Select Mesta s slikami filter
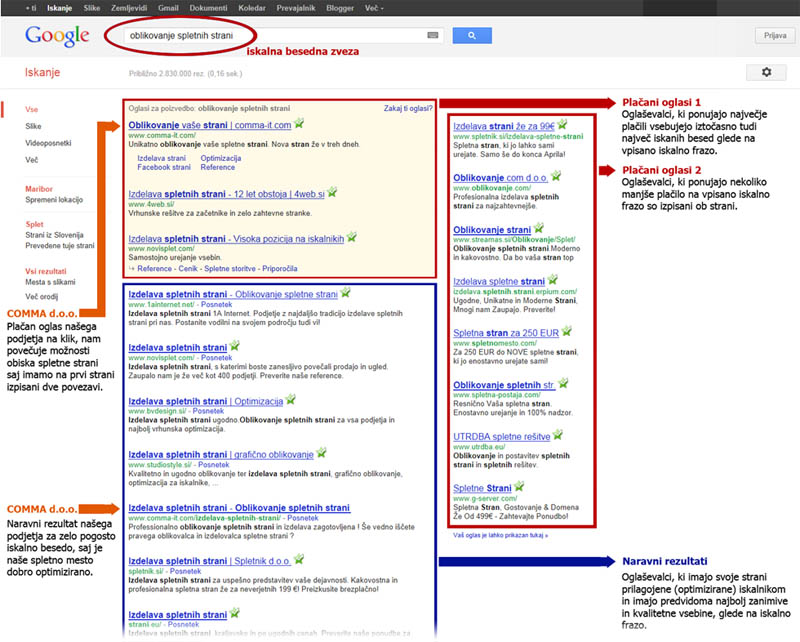Screen dimensions: 800x642 tap(50, 282)
